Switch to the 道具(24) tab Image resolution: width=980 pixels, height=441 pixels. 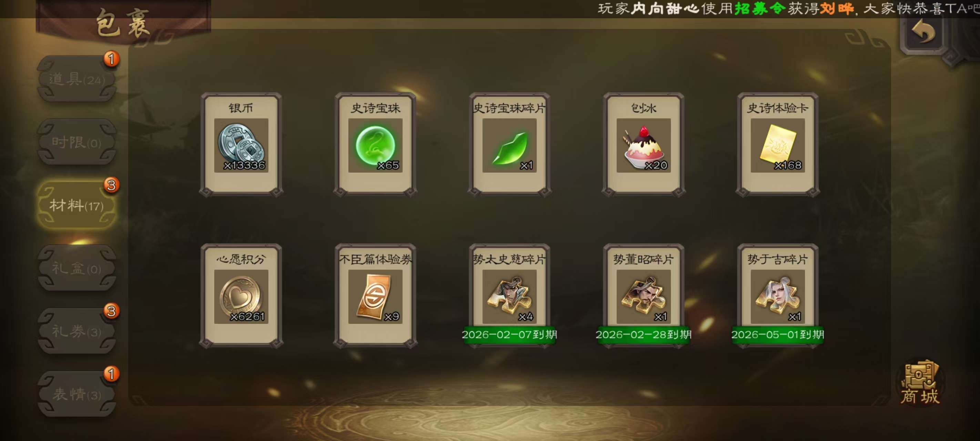(76, 79)
